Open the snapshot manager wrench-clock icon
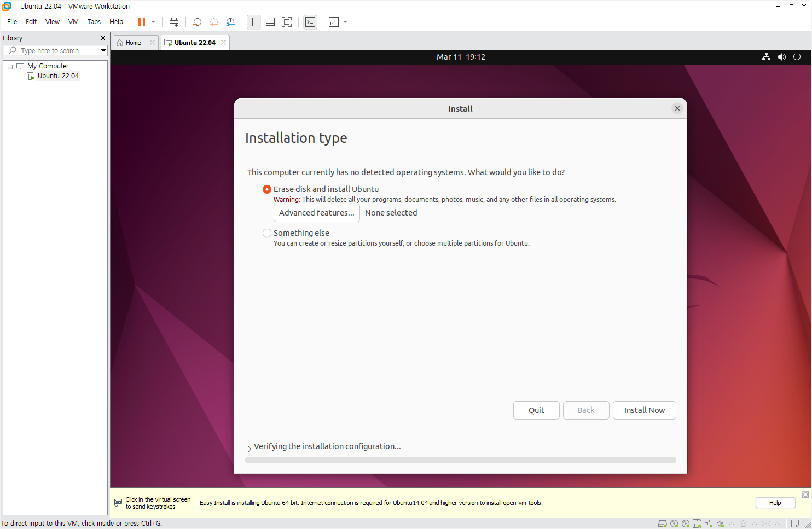812x529 pixels. click(x=230, y=22)
